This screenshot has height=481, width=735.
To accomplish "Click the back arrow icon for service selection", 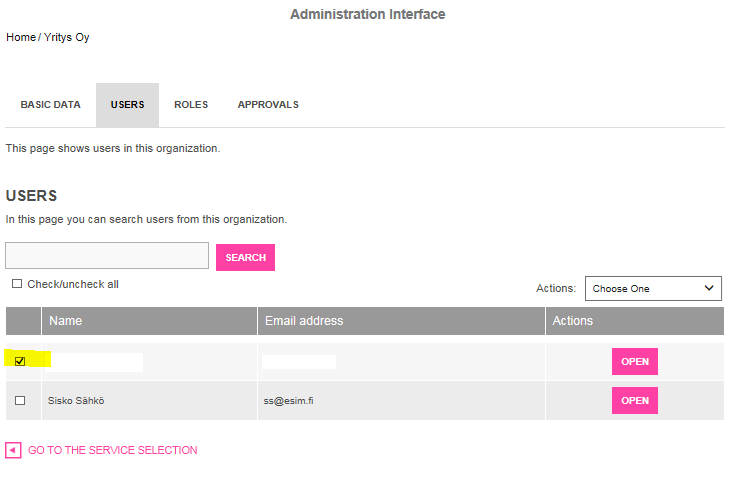I will (x=13, y=450).
